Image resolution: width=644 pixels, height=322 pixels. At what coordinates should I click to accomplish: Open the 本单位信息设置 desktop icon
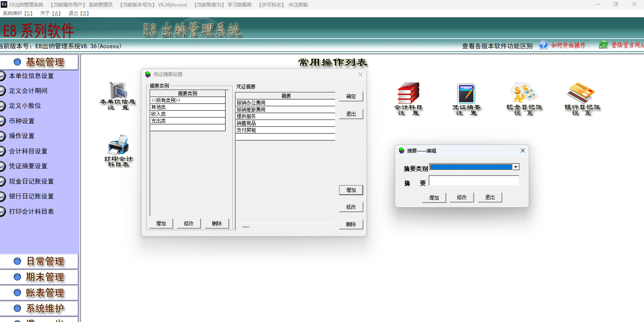coord(118,91)
